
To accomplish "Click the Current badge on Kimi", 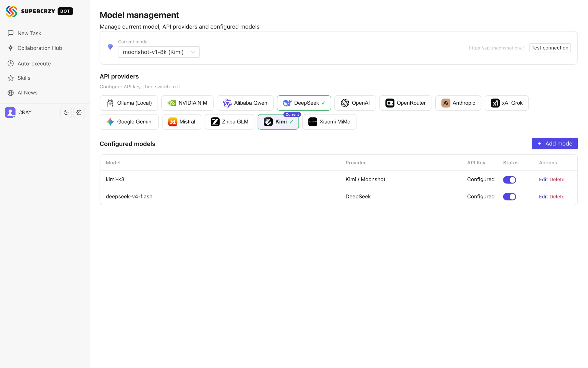I will pos(292,115).
